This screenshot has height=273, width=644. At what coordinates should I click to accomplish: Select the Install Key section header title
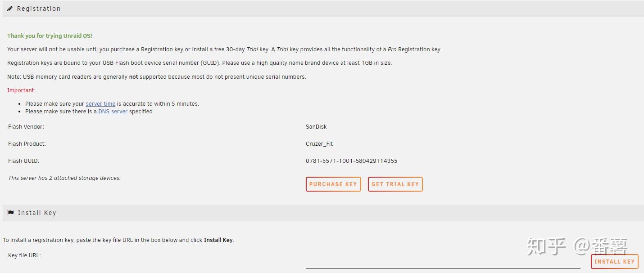(37, 213)
